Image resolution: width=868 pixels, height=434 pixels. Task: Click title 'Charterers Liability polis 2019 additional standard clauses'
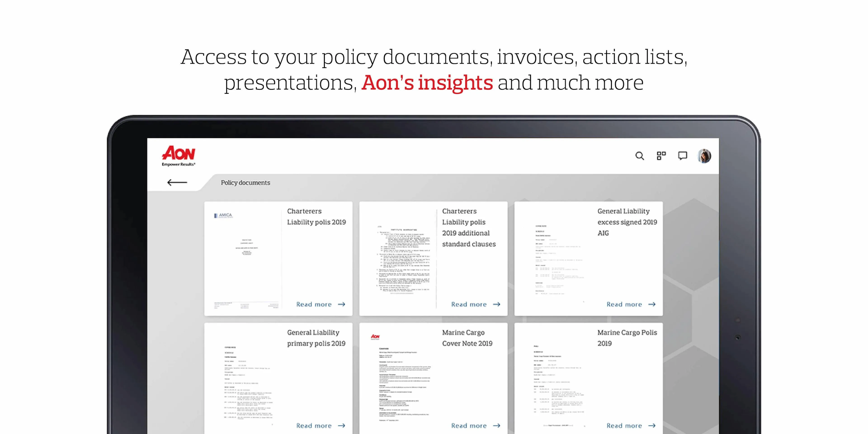[x=469, y=227]
